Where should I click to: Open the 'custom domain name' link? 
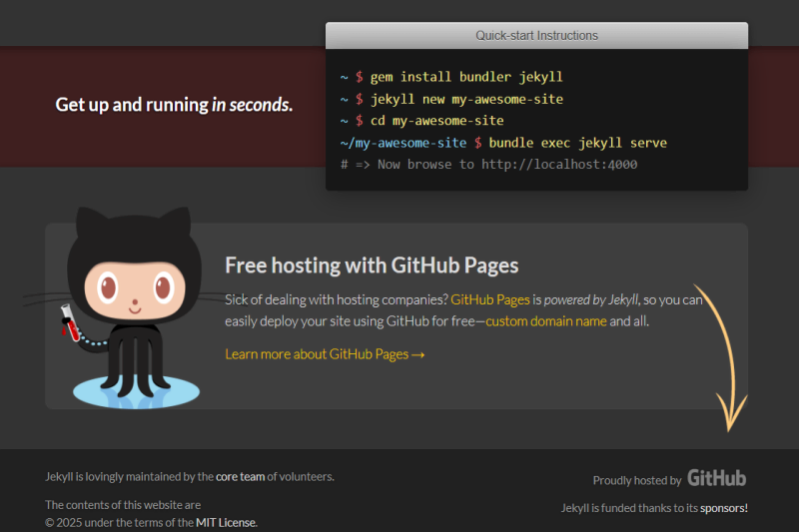546,321
